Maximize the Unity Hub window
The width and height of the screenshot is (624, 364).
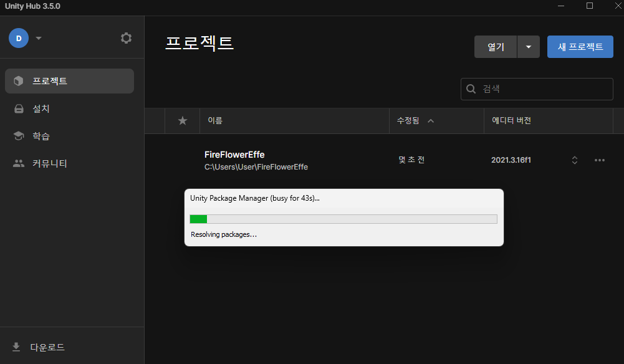coord(590,6)
